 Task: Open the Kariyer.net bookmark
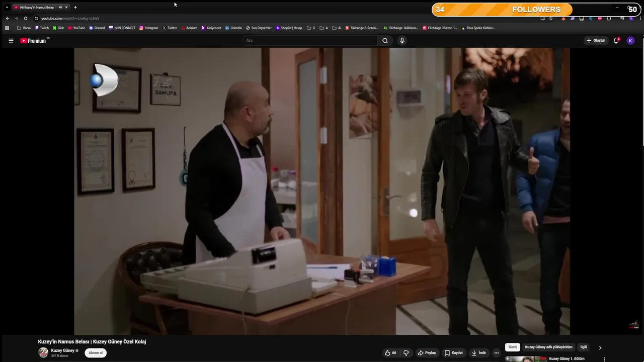(x=211, y=28)
